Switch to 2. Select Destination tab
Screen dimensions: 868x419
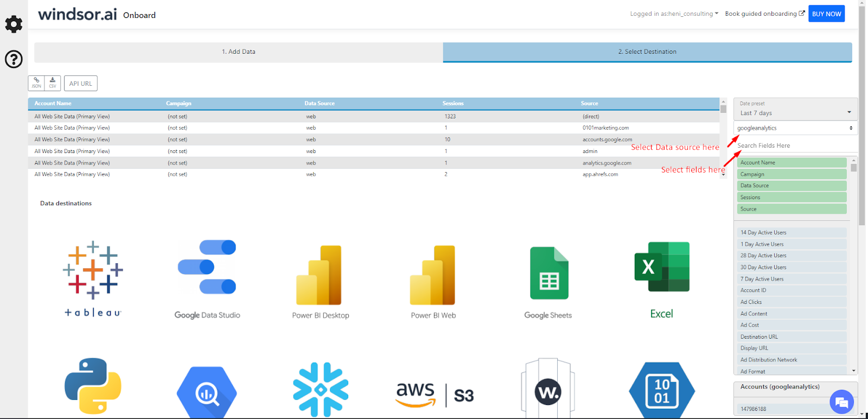pyautogui.click(x=647, y=52)
